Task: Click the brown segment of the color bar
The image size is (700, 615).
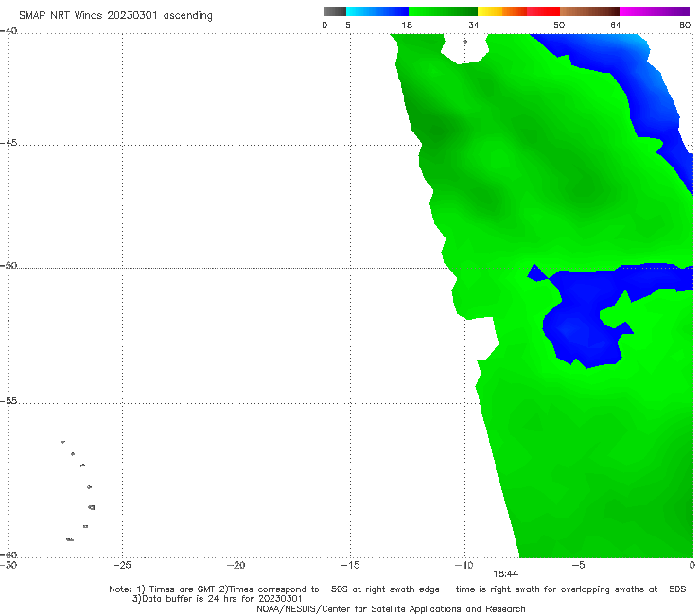Action: pos(589,11)
